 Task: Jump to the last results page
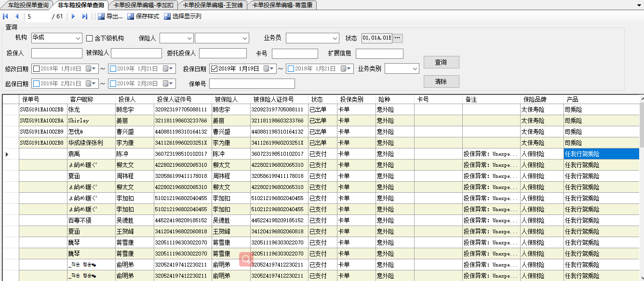tap(85, 16)
